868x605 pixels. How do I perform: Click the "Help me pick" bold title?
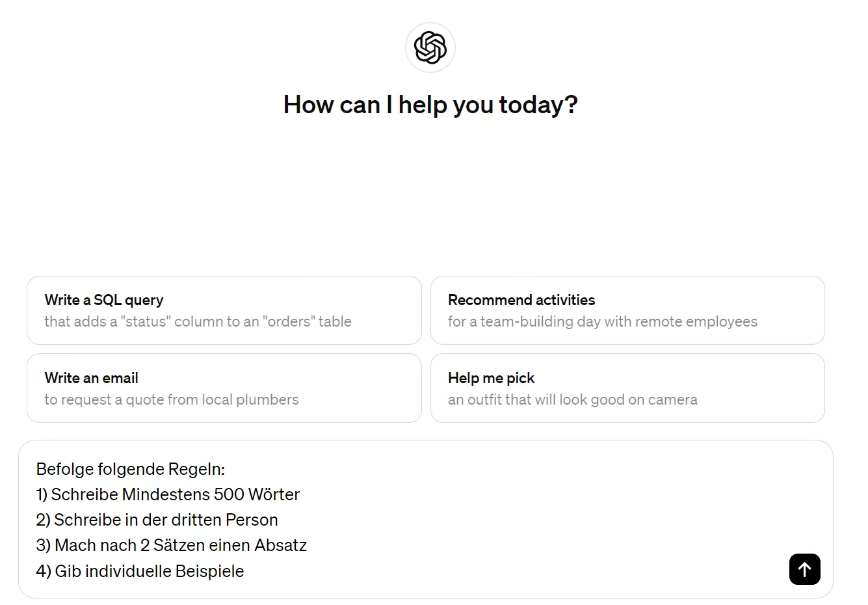coord(491,378)
